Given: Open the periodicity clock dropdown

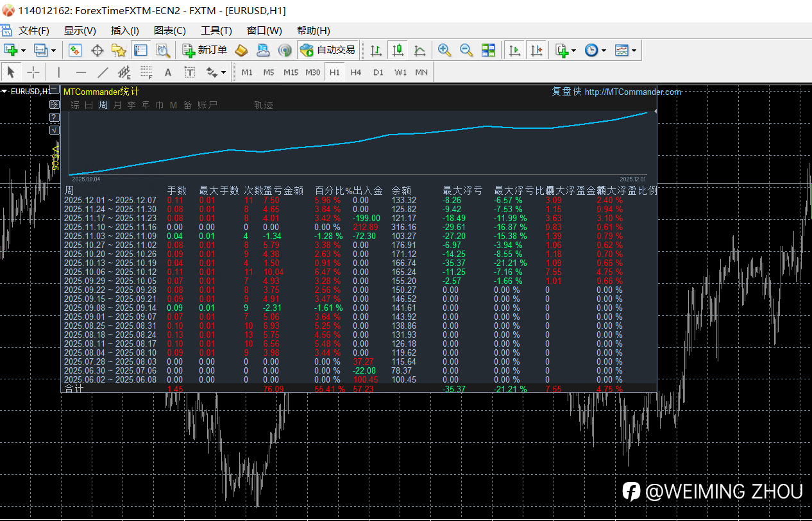Looking at the screenshot, I should pos(604,51).
